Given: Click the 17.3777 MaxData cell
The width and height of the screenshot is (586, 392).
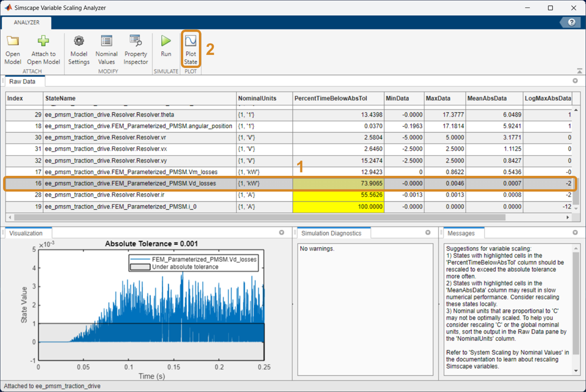Looking at the screenshot, I should click(445, 115).
